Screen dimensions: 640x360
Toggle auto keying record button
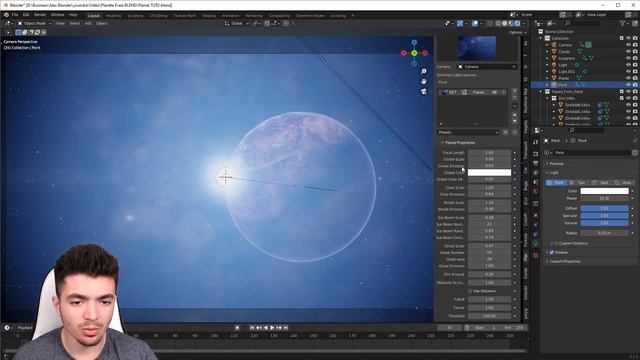(x=237, y=327)
